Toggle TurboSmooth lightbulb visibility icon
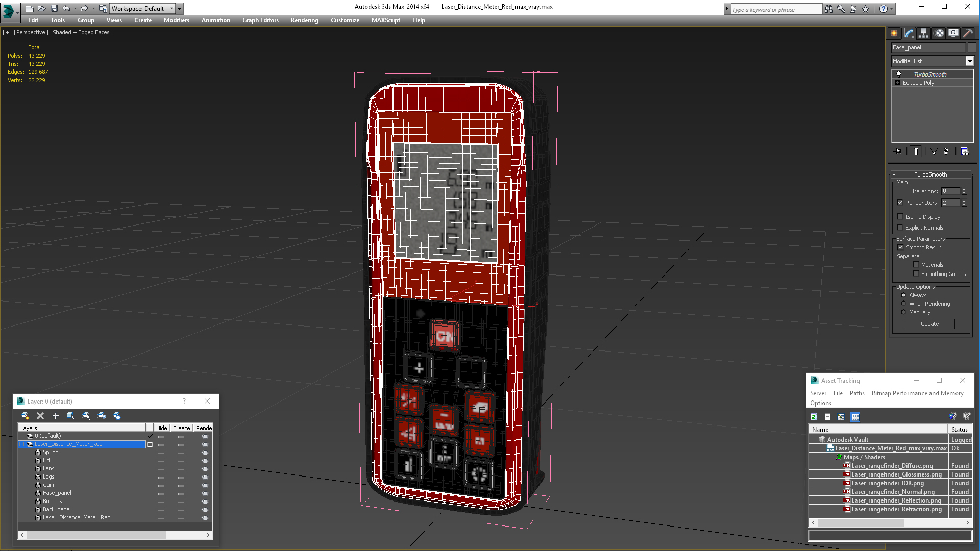Viewport: 980px width, 551px height. [x=899, y=74]
